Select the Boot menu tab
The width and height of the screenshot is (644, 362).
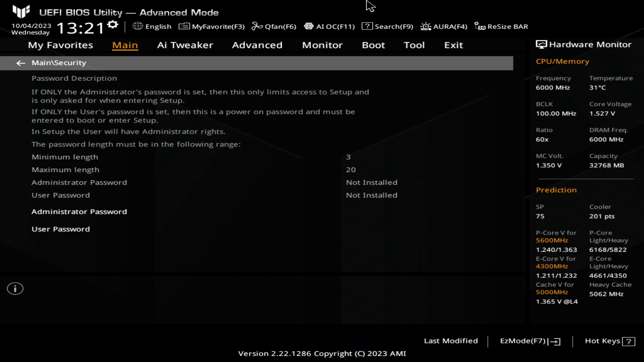pyautogui.click(x=373, y=45)
